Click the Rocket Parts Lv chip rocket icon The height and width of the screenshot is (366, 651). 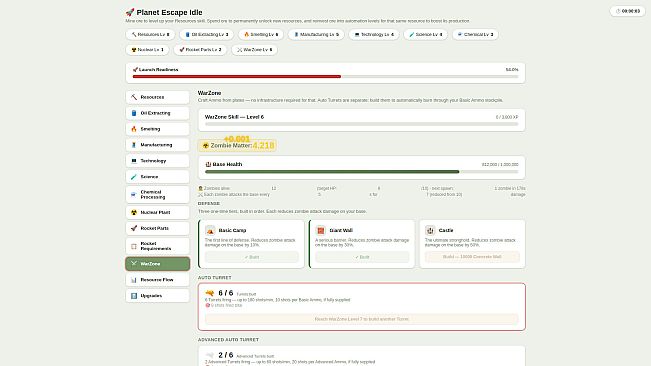pyautogui.click(x=182, y=50)
